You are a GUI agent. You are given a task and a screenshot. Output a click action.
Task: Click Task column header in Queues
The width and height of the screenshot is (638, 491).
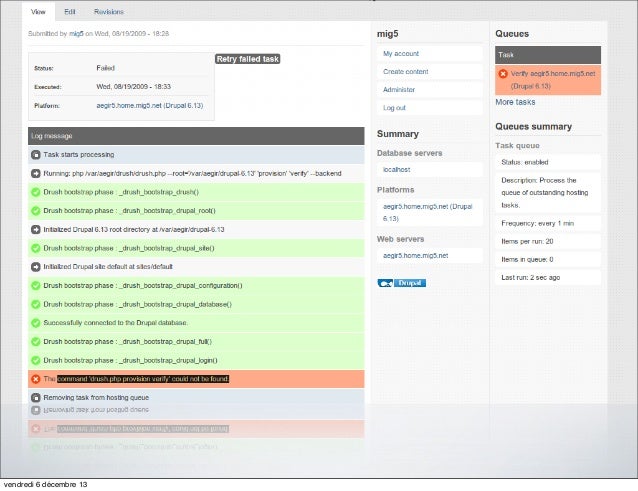548,55
